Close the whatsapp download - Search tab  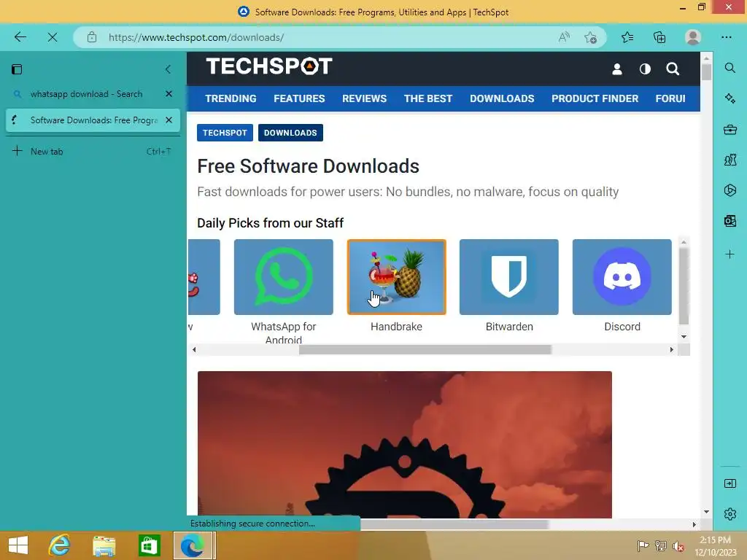click(x=169, y=94)
